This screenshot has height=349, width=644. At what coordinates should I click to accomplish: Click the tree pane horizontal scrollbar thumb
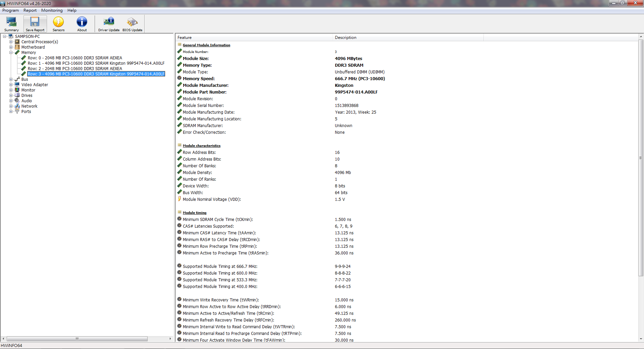click(77, 339)
